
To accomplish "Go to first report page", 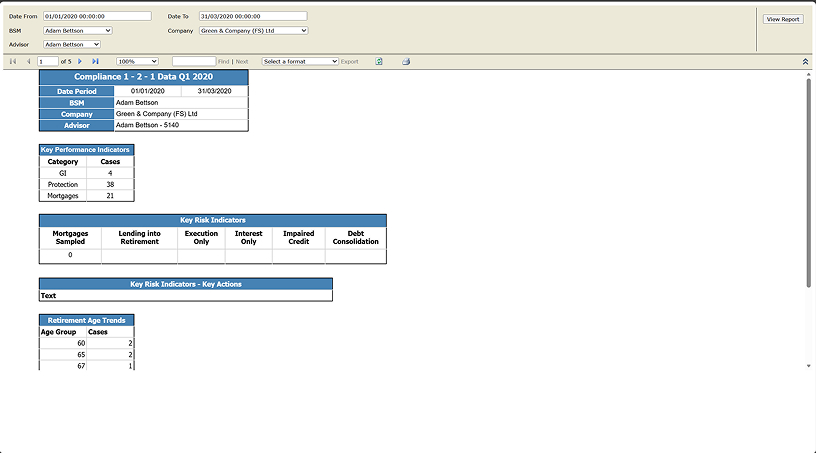I will point(13,61).
